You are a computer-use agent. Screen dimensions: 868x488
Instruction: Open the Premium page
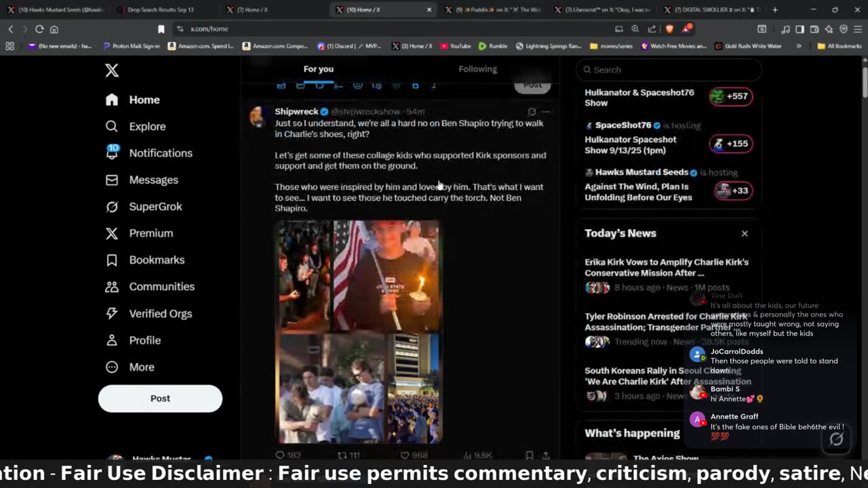[x=139, y=233]
